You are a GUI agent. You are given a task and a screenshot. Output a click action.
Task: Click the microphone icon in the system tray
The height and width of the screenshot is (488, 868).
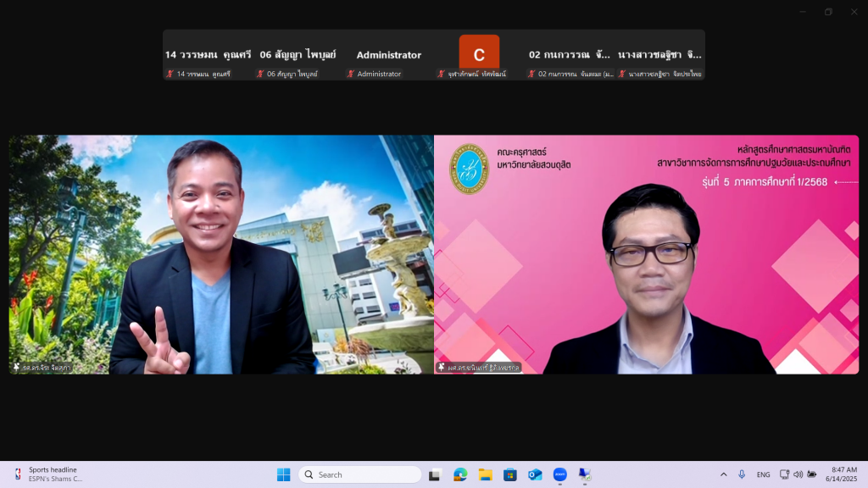click(x=742, y=474)
